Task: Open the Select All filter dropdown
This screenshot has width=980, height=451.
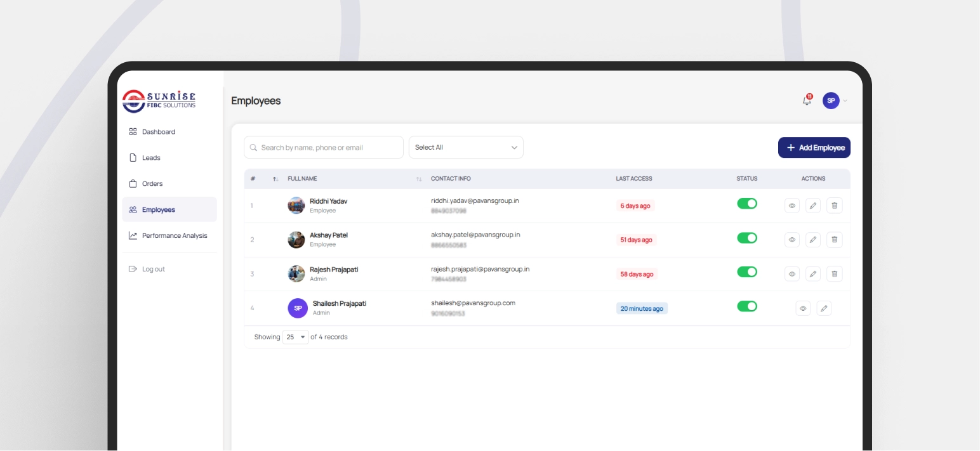Action: coord(466,147)
